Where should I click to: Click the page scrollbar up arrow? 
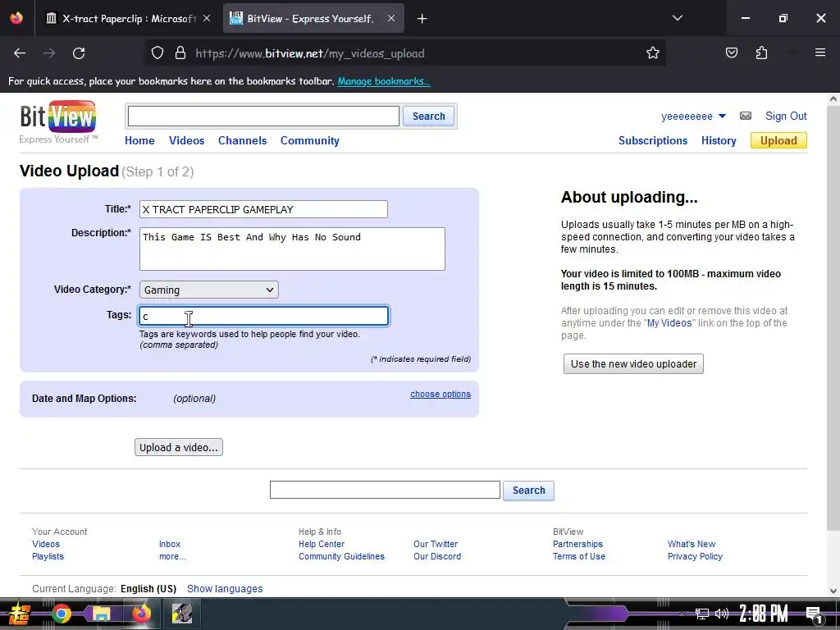tap(833, 99)
